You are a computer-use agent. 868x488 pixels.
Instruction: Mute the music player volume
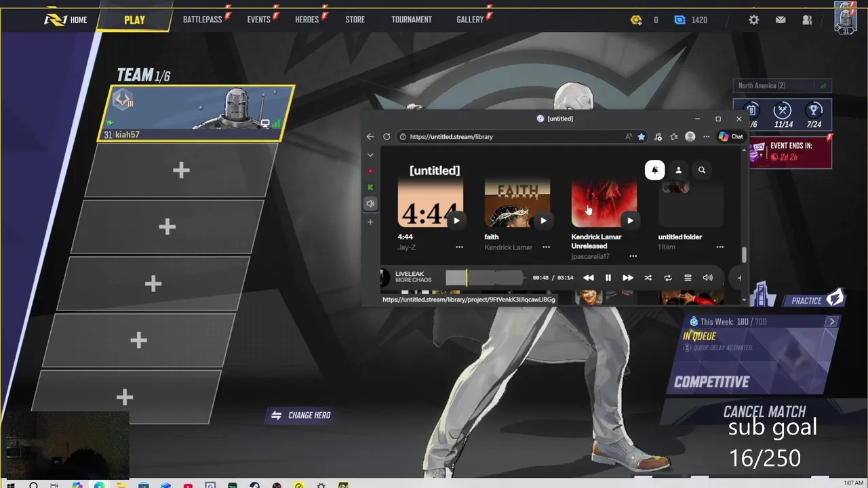point(708,278)
